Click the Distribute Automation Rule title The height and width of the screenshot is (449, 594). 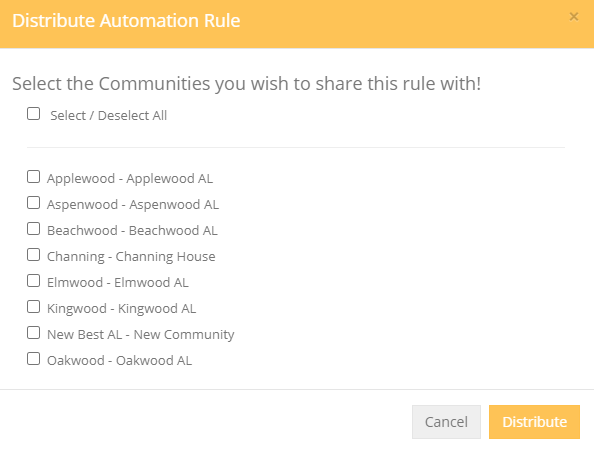126,20
